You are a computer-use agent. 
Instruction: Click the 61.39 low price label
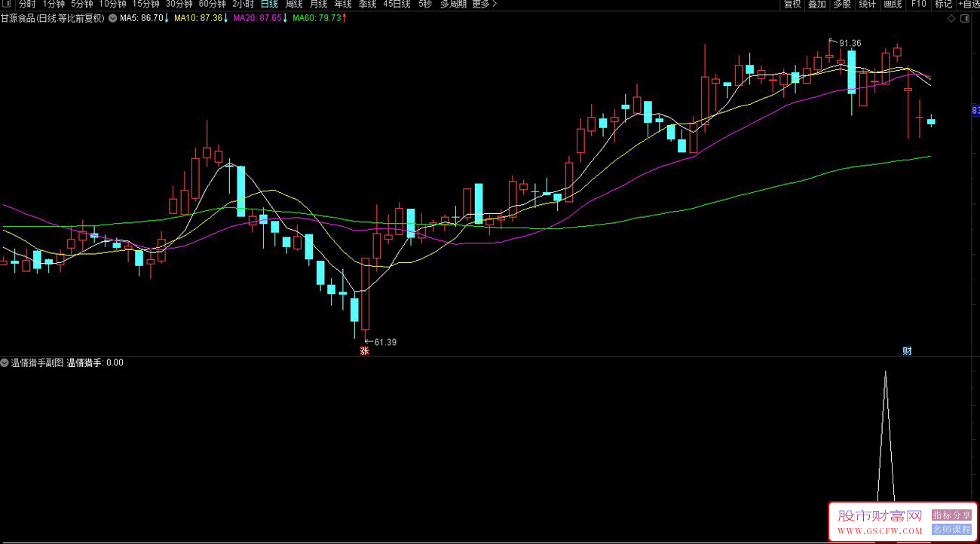385,342
